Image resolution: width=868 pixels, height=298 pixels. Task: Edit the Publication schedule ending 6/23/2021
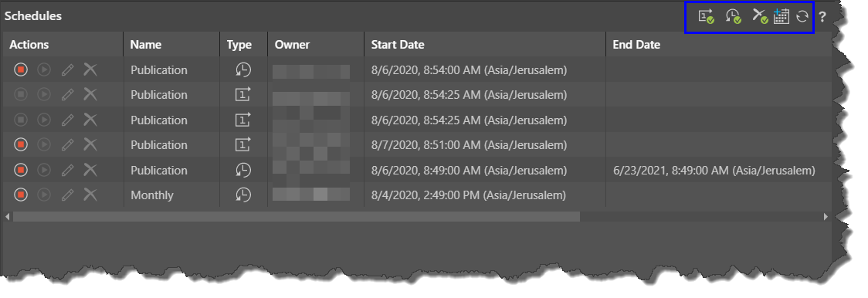pyautogui.click(x=67, y=170)
